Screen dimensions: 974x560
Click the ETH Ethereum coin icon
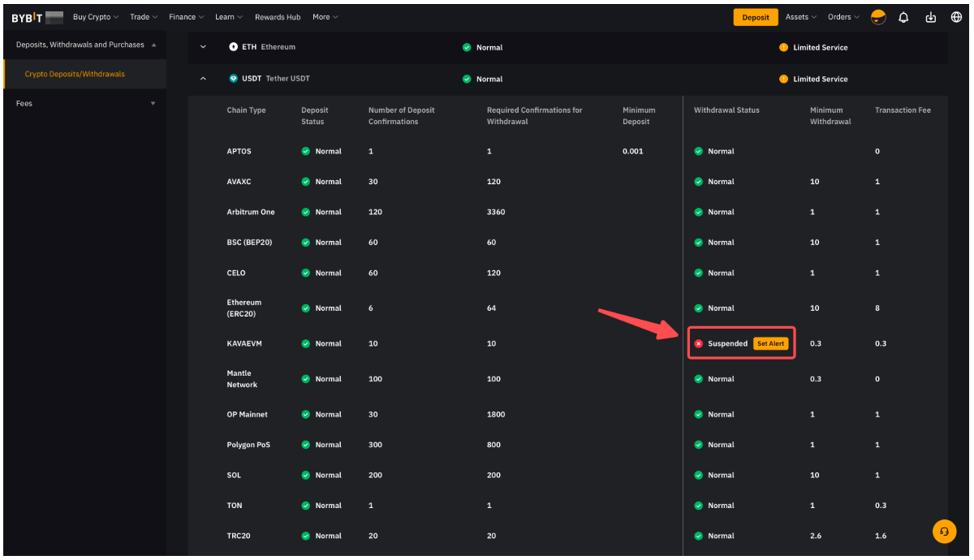[x=234, y=47]
